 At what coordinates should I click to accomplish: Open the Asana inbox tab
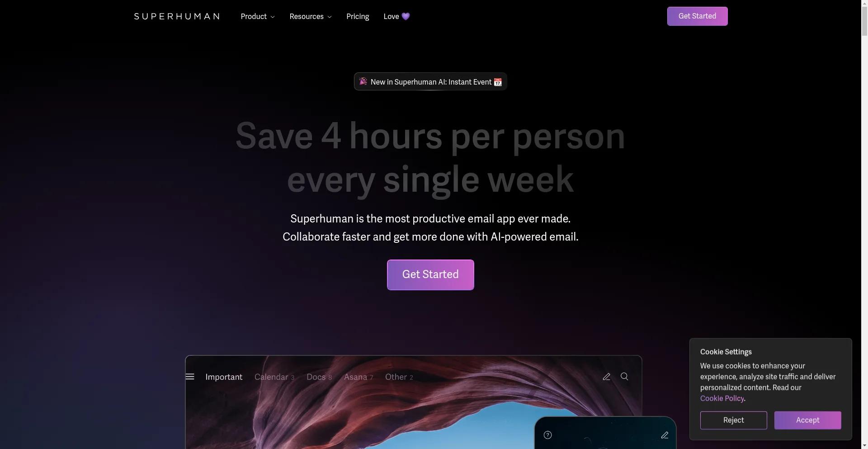pyautogui.click(x=359, y=377)
